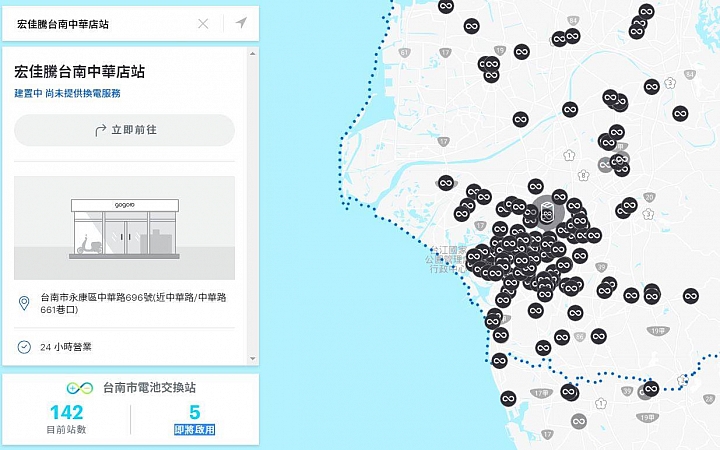720x450 pixels.
Task: Click the 宏佳騰台南中華店站 station title heading
Action: (79, 72)
